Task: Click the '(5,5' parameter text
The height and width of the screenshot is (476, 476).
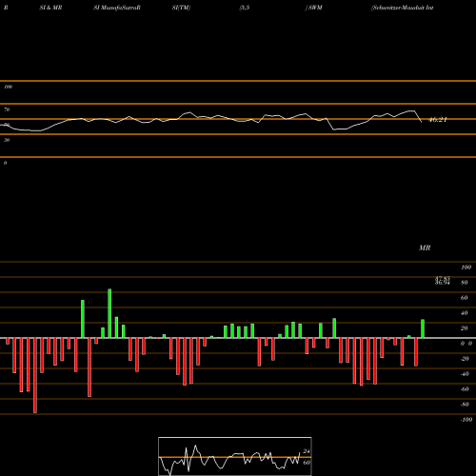Action: point(245,8)
